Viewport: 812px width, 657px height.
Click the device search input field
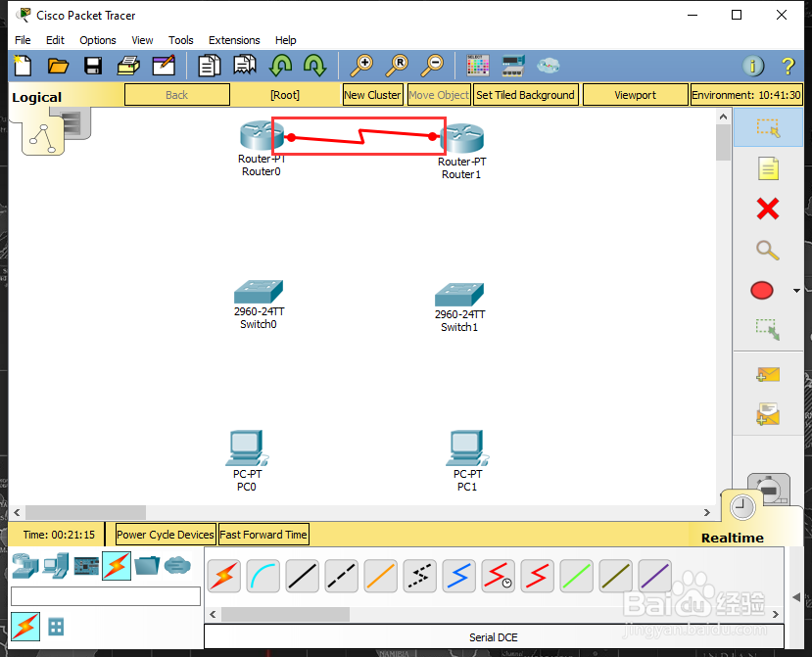tap(106, 596)
